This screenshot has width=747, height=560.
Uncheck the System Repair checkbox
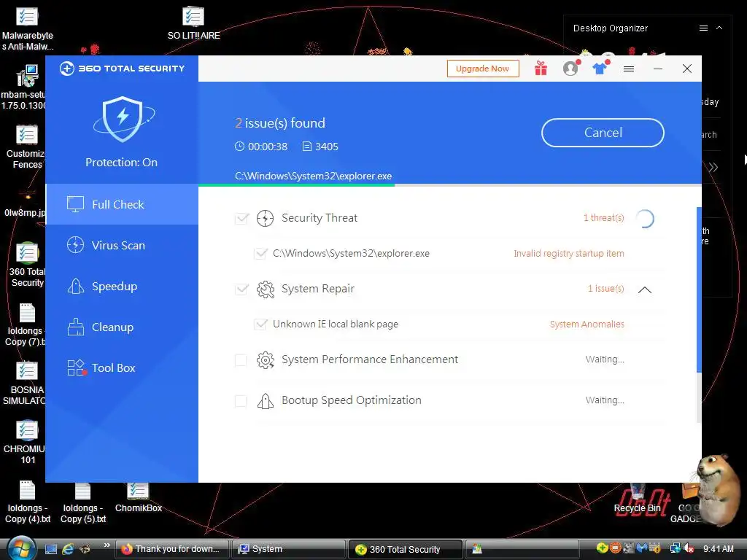[x=241, y=289]
